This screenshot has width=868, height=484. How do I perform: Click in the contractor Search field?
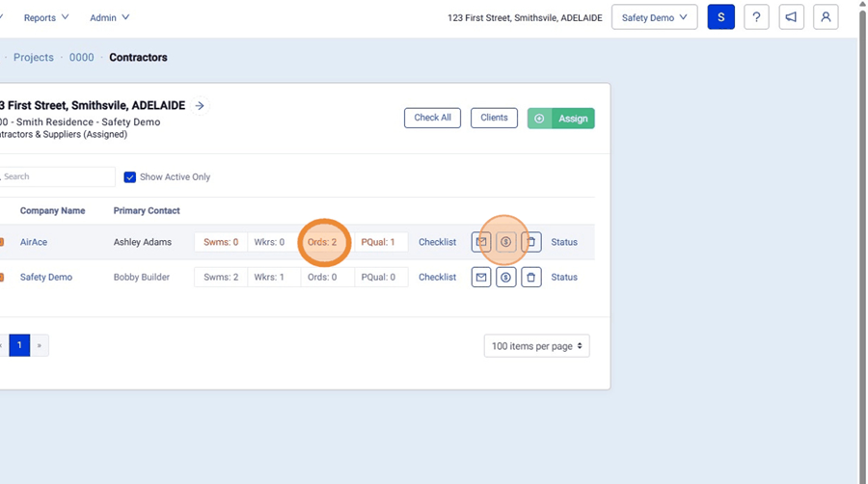58,176
